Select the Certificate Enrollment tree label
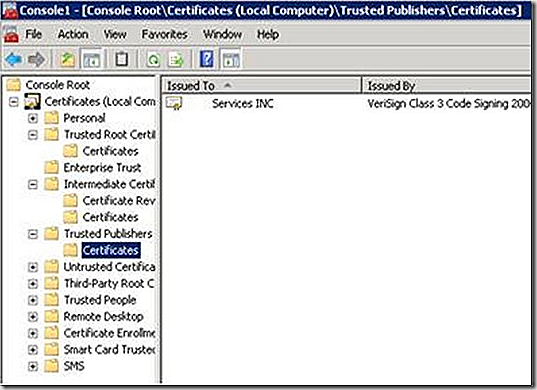Screen dimensions: 537x390 (110, 333)
